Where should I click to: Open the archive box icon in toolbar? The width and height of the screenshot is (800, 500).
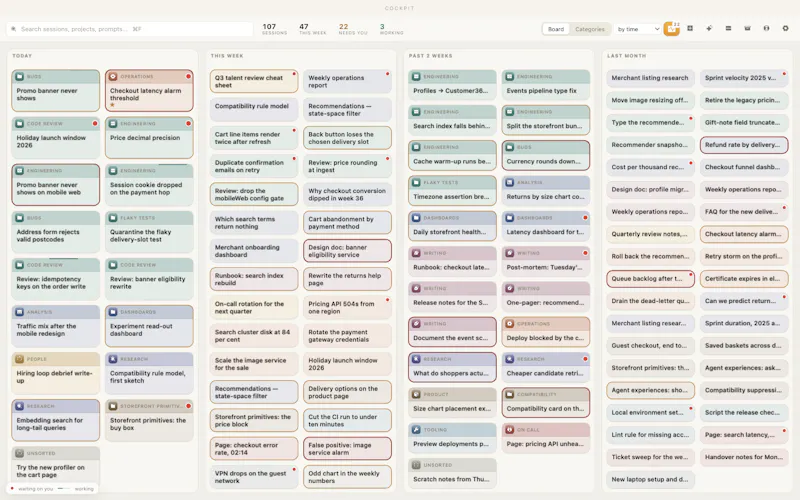tap(747, 29)
